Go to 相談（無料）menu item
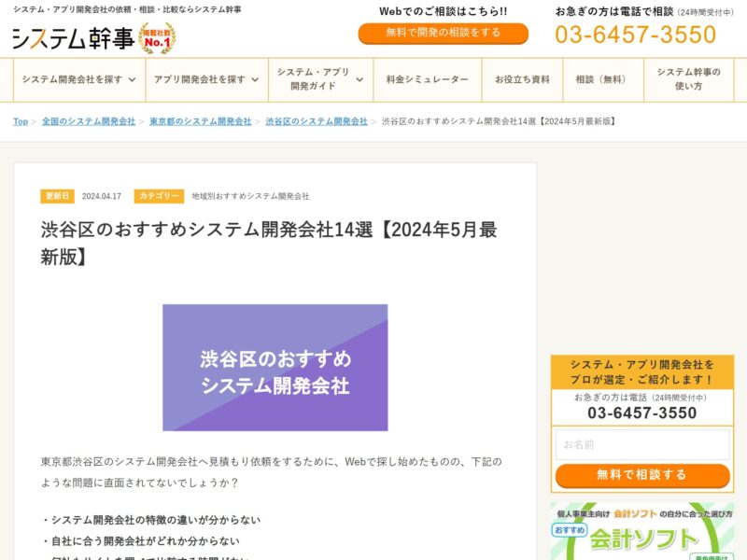 tap(603, 79)
